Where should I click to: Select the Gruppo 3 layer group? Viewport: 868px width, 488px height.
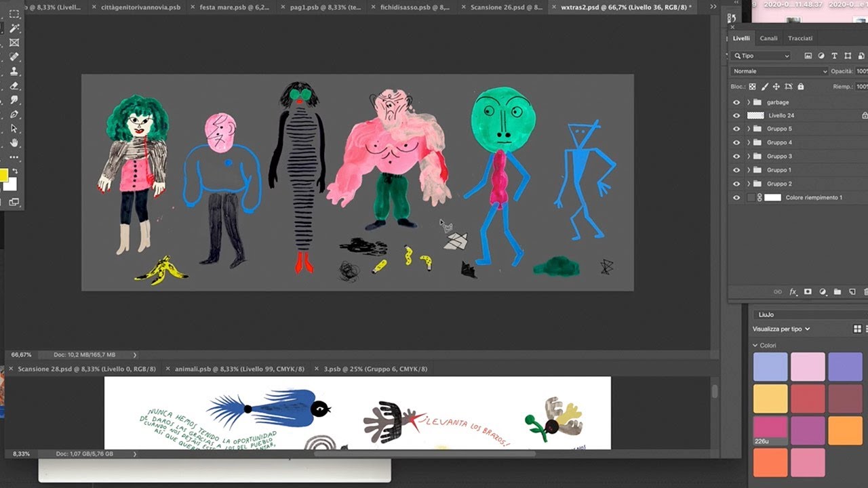[x=779, y=157]
